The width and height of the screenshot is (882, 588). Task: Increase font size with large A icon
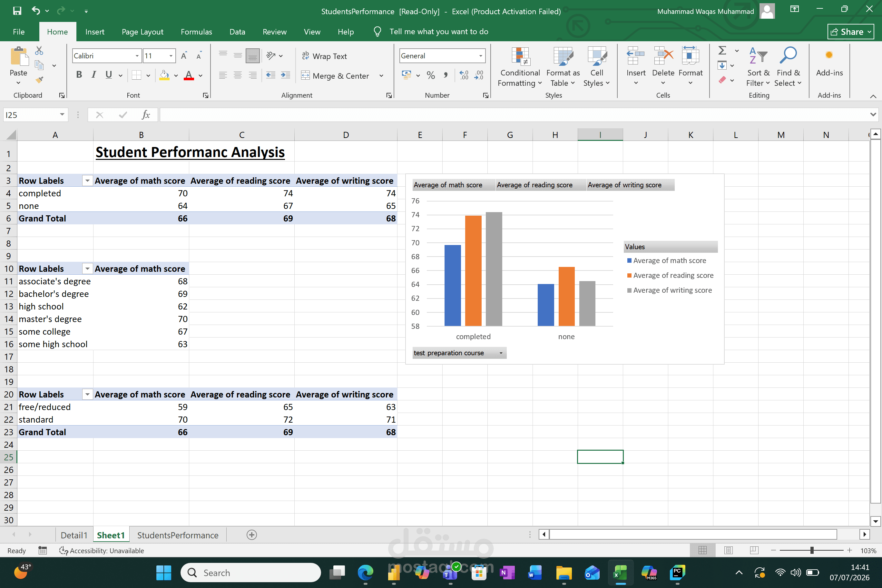[x=184, y=56]
